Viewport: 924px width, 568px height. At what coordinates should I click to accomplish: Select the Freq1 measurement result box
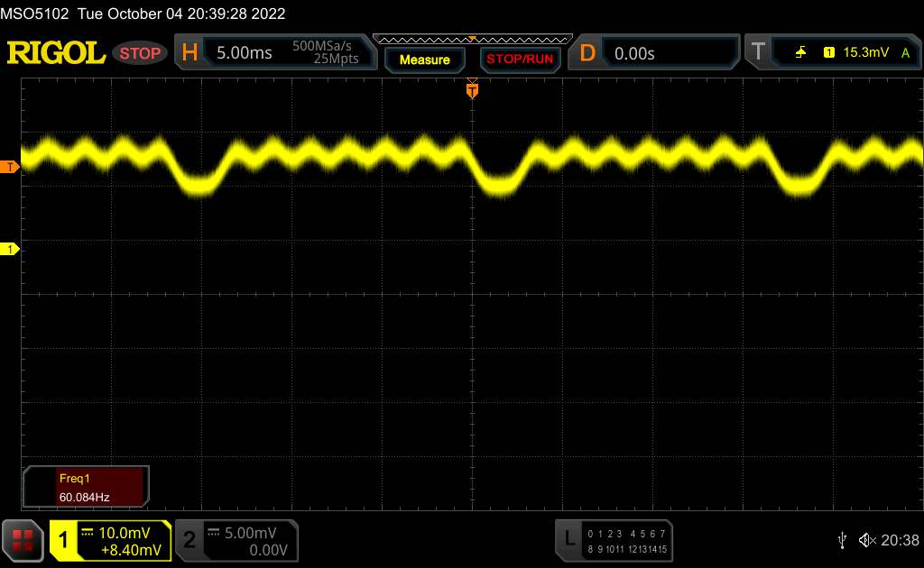coord(87,487)
